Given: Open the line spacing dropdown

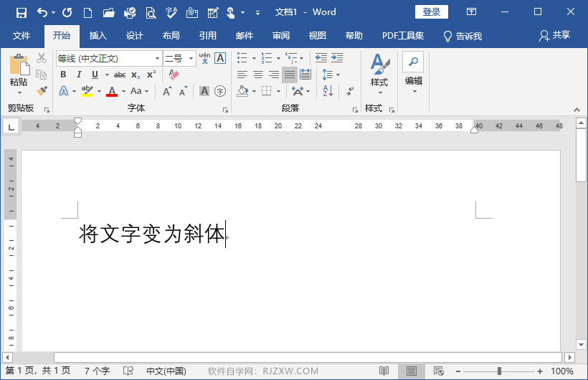Looking at the screenshot, I should 331,75.
